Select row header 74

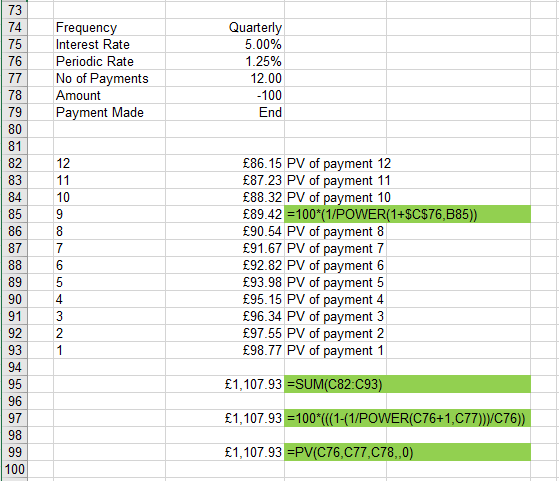click(x=14, y=27)
